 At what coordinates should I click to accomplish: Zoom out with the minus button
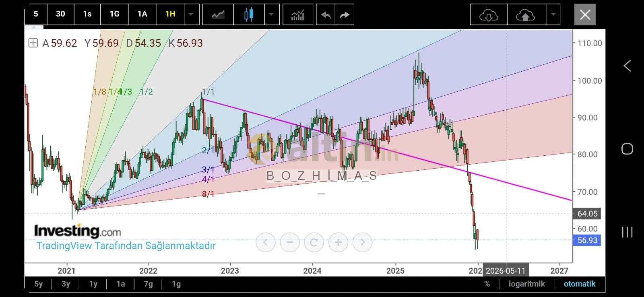point(290,242)
